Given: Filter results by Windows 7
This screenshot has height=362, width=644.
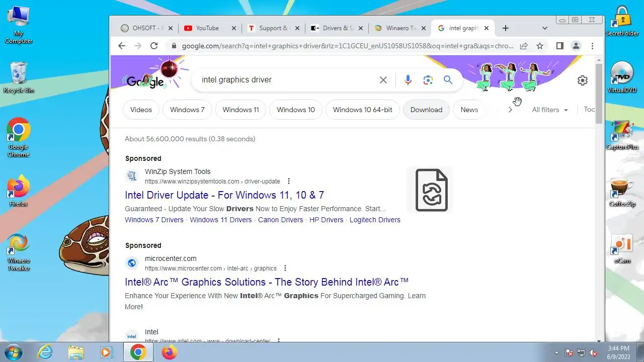Looking at the screenshot, I should 187,110.
